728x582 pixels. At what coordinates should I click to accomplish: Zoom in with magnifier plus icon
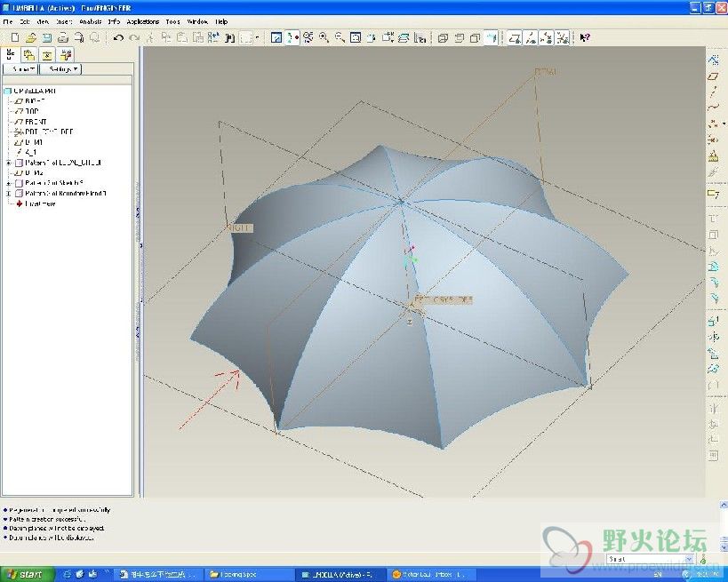324,37
